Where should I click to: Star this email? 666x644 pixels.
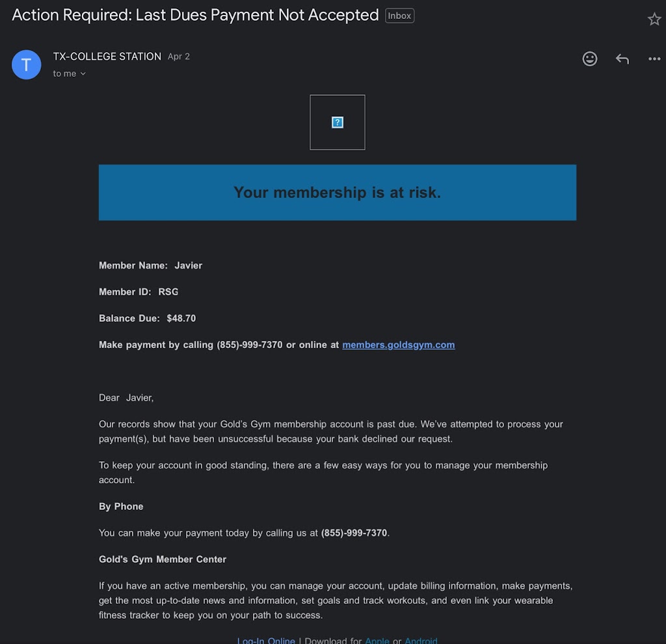tap(654, 20)
